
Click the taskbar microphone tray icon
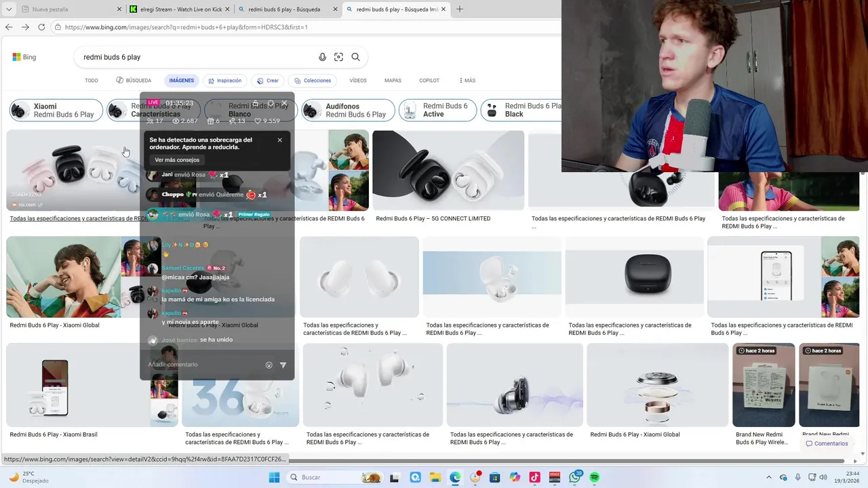click(797, 477)
